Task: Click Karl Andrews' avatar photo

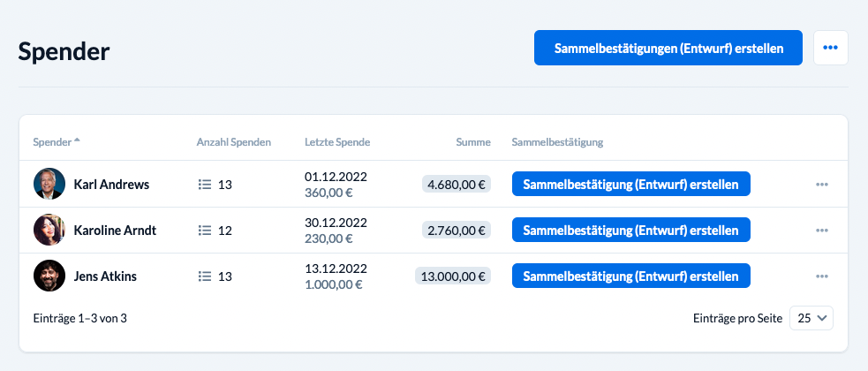Action: (49, 184)
